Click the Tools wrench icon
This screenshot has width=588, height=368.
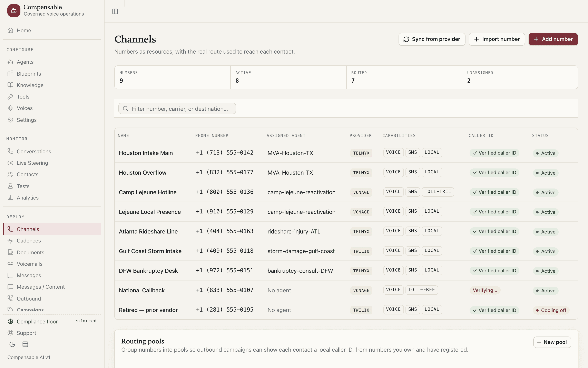(x=10, y=97)
